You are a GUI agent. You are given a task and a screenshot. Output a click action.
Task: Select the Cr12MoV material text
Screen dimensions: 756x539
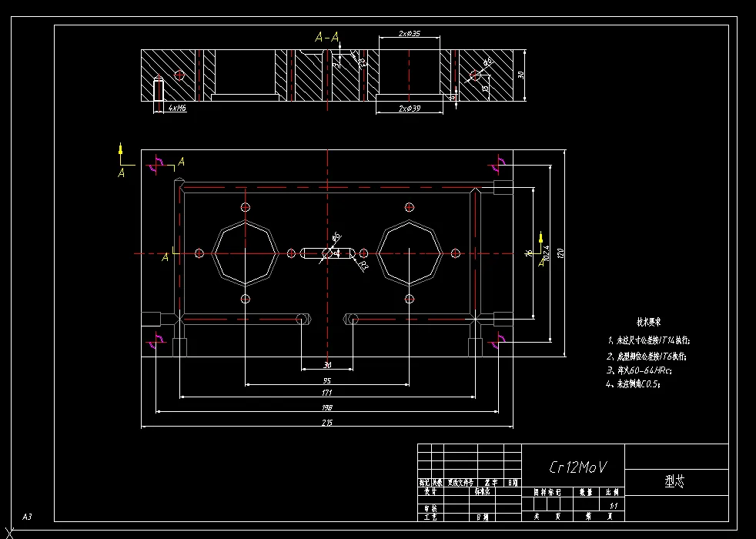click(577, 467)
